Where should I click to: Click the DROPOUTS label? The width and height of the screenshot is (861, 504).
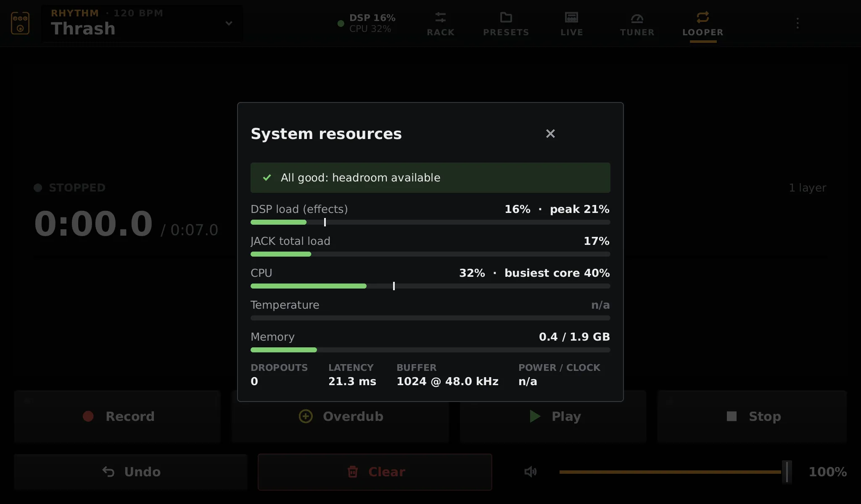tap(279, 367)
